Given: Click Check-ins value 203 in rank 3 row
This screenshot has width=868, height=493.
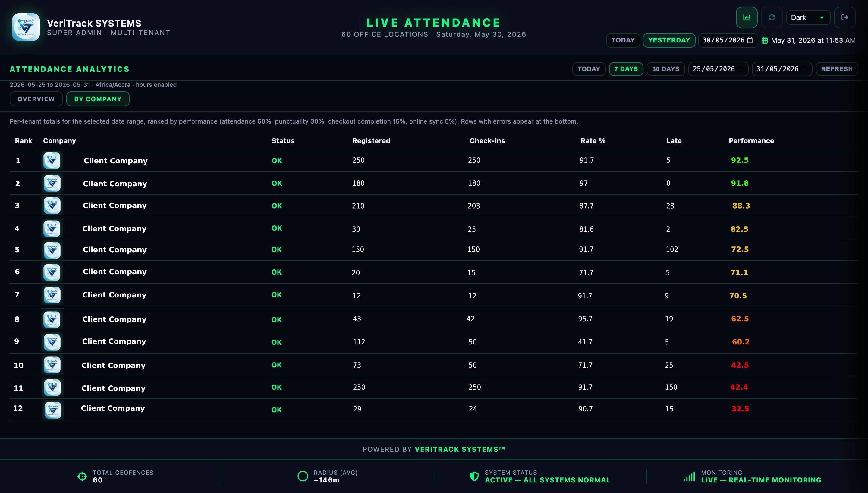Looking at the screenshot, I should 473,206.
